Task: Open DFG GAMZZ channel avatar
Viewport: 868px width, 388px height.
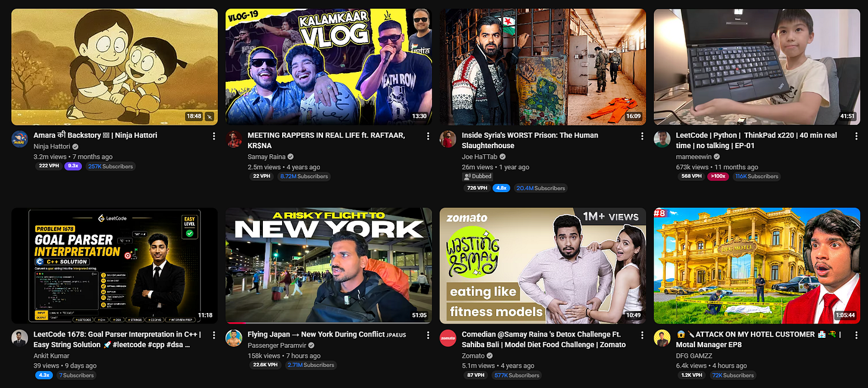Action: click(662, 338)
